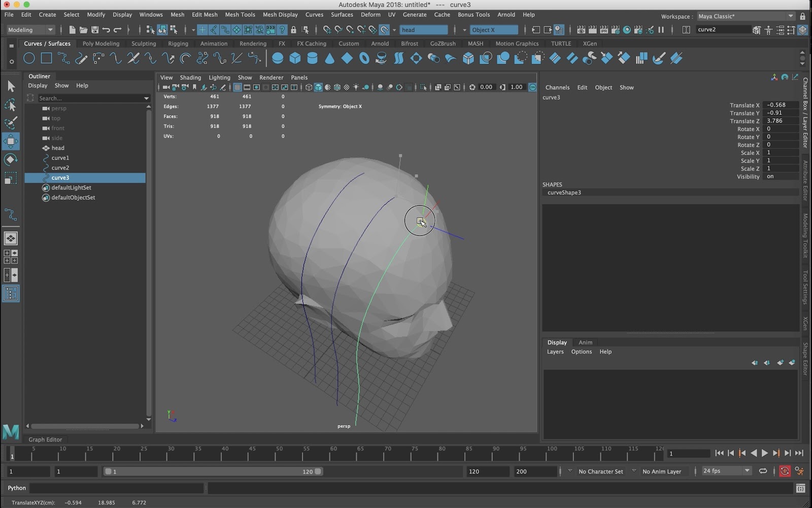The width and height of the screenshot is (812, 508).
Task: Choose the Paint Selection tool
Action: point(11,123)
